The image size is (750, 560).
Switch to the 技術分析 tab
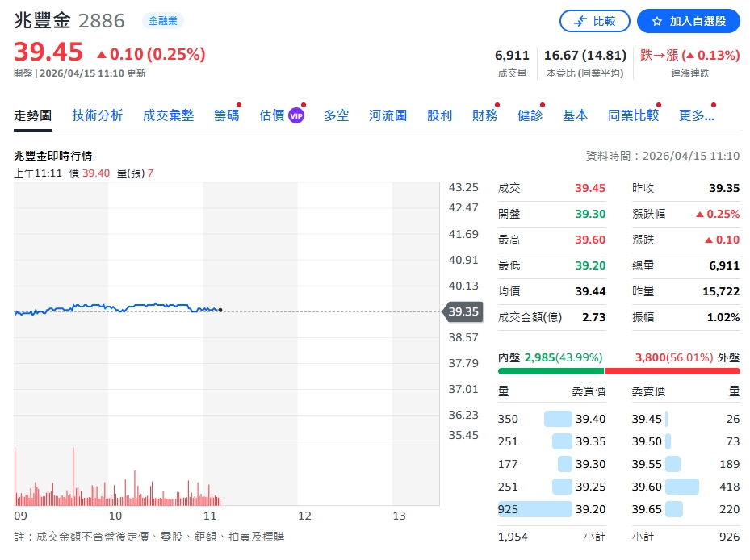[97, 115]
